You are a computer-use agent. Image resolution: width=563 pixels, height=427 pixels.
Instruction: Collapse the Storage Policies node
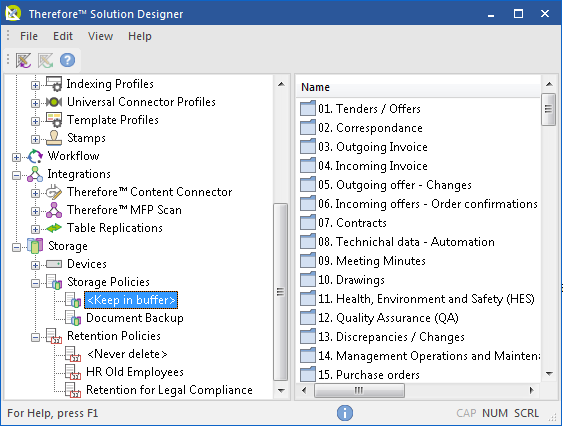[x=35, y=283]
